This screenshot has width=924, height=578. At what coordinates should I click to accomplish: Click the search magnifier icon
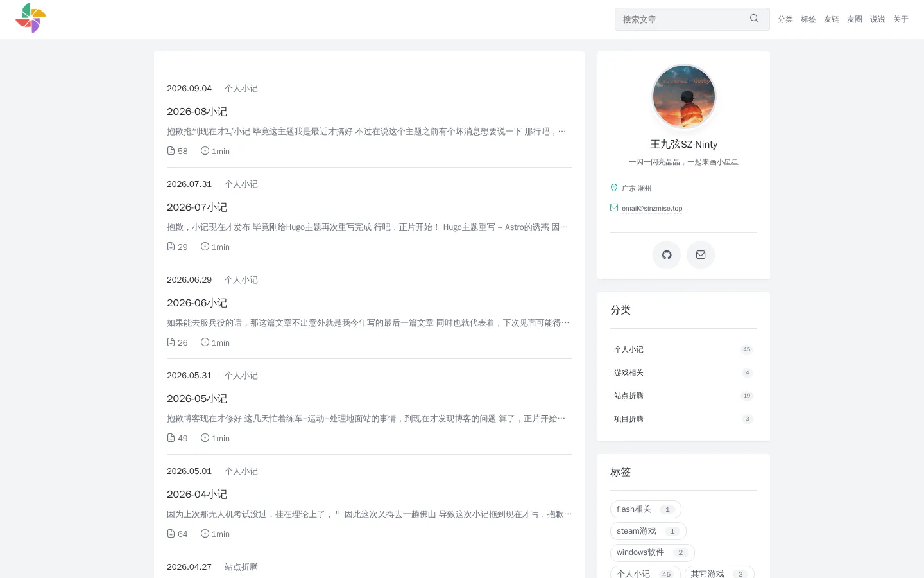tap(755, 19)
